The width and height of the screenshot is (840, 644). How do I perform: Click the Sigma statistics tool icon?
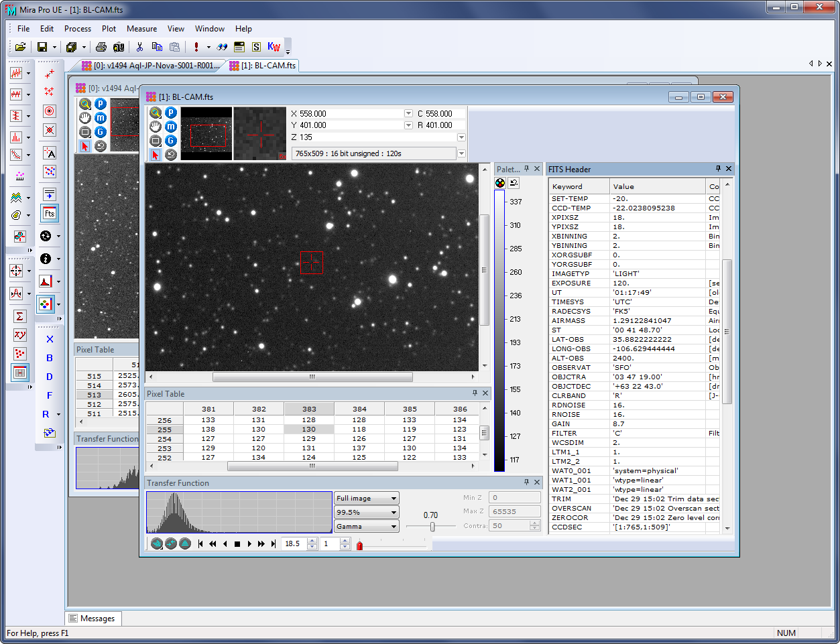point(20,316)
